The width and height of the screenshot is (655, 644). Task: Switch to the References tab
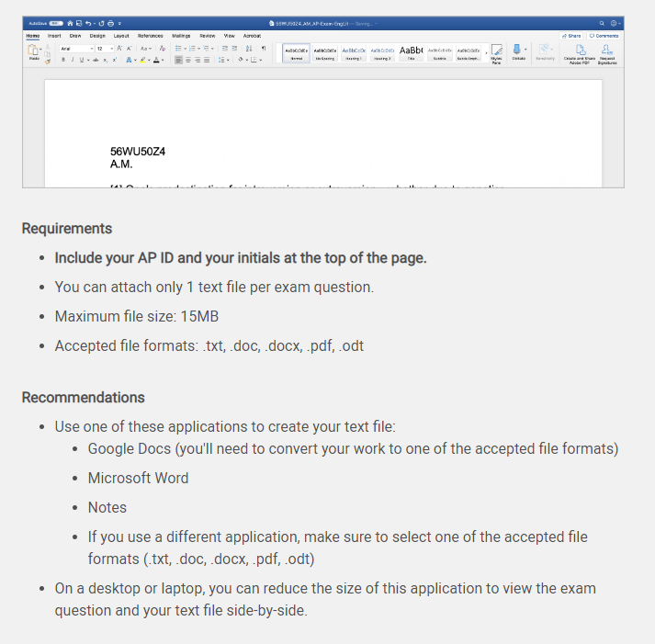click(x=151, y=36)
